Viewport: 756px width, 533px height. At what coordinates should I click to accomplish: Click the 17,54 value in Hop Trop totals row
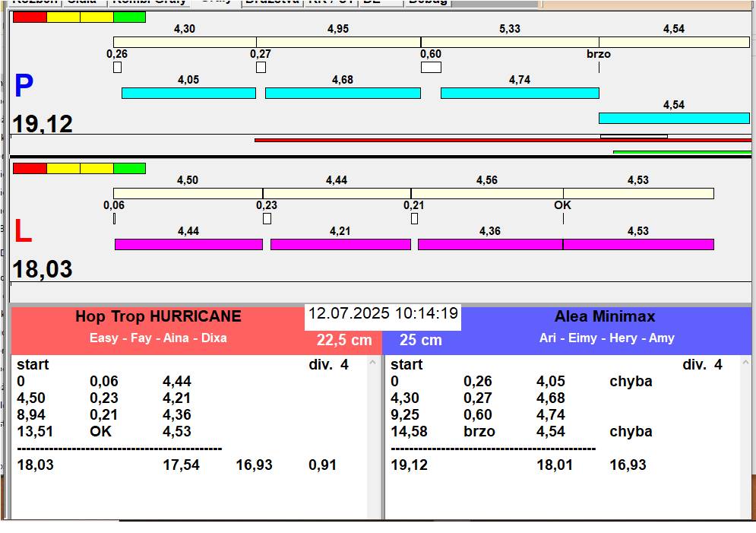[x=182, y=465]
